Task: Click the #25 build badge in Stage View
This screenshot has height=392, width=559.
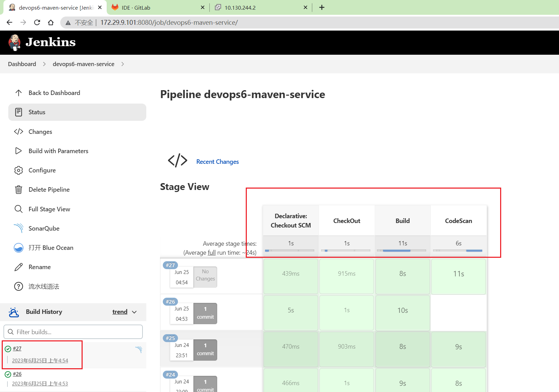Action: click(170, 338)
